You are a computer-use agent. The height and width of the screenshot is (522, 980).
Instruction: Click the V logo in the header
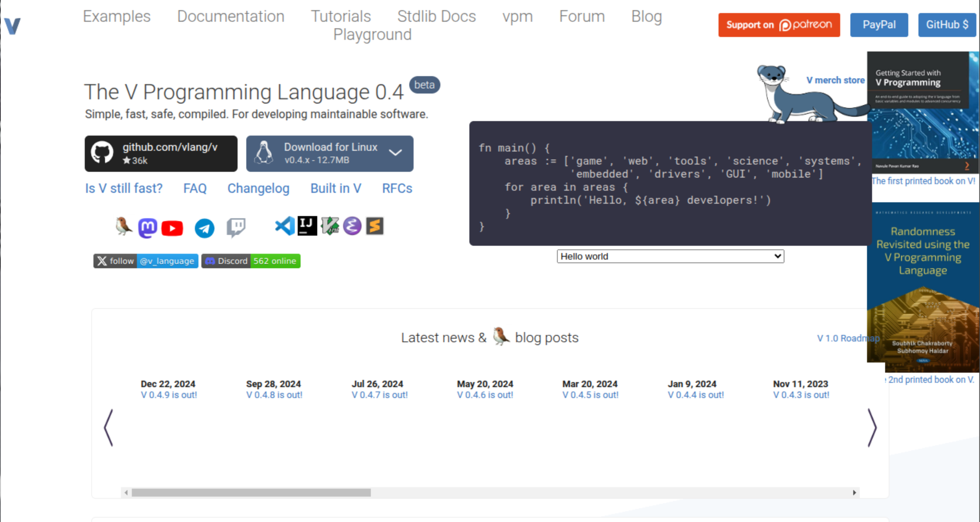pyautogui.click(x=13, y=26)
